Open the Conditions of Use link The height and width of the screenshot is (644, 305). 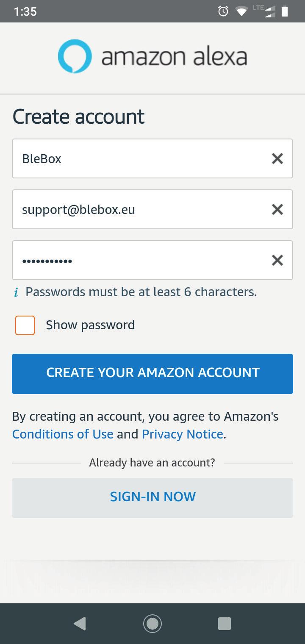(x=63, y=434)
